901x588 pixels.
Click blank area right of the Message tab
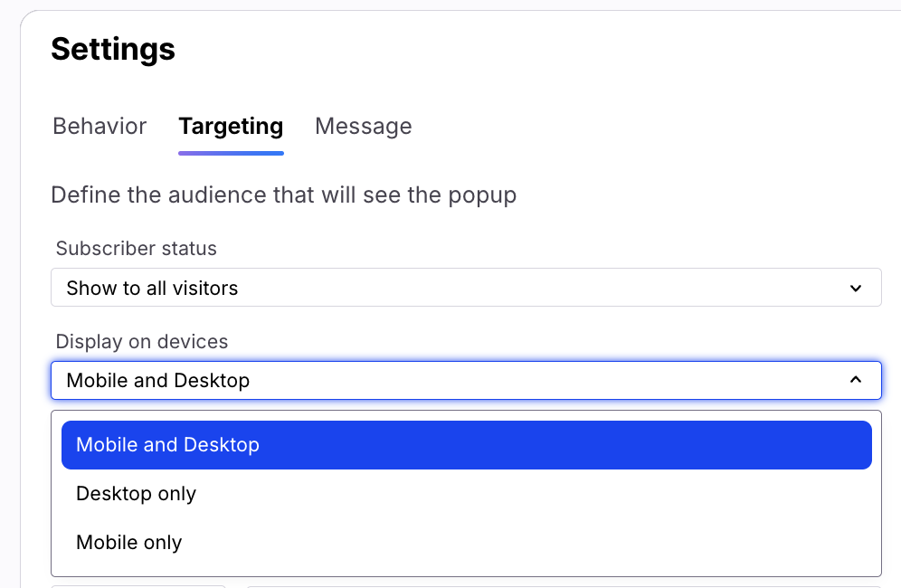point(633,126)
